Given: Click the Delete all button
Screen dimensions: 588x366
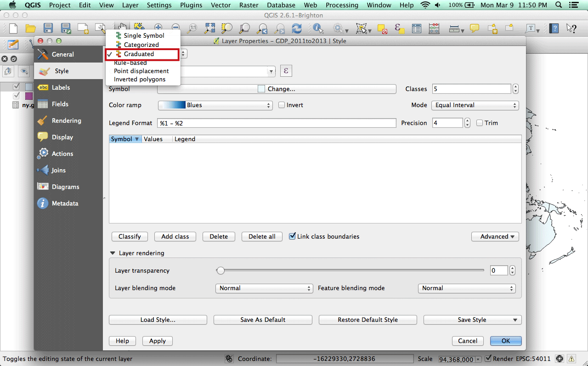Looking at the screenshot, I should click(x=262, y=236).
